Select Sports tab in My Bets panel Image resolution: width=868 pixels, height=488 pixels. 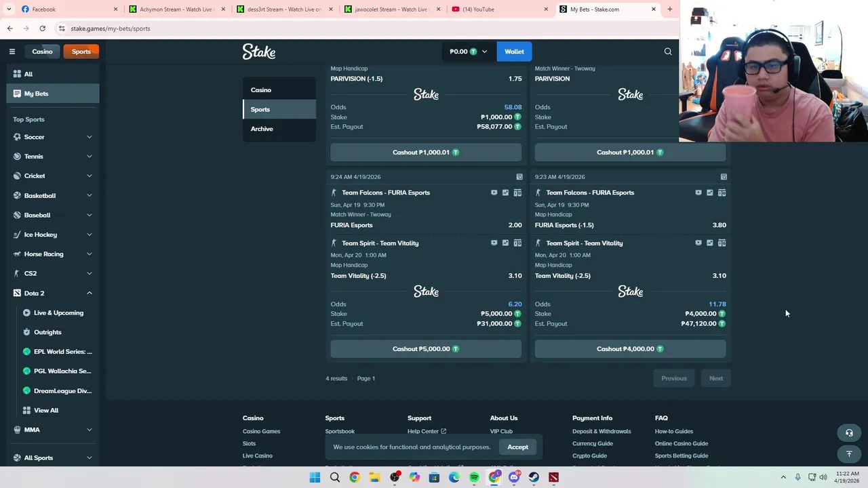point(279,109)
